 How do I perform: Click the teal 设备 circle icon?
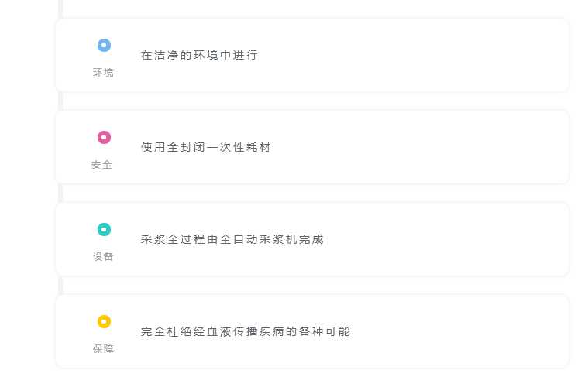pyautogui.click(x=105, y=229)
